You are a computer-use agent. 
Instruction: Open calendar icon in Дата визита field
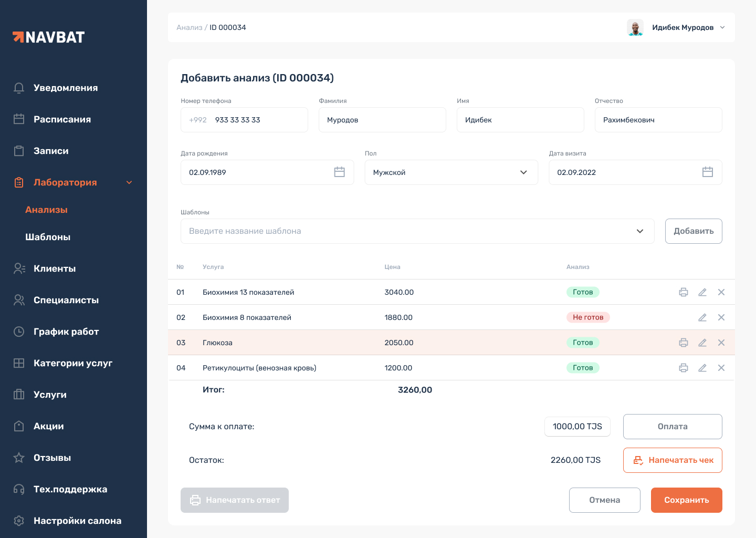point(708,172)
